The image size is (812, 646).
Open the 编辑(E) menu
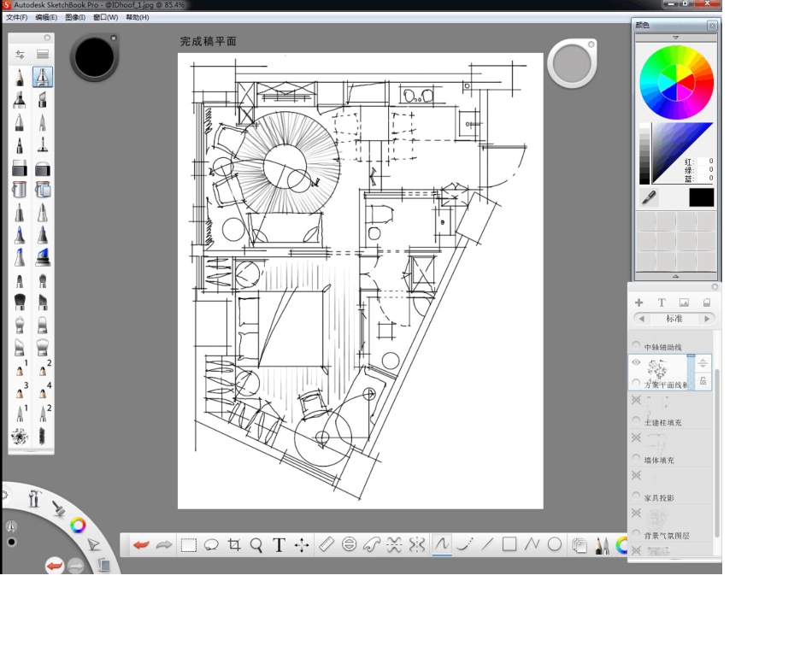[x=46, y=17]
